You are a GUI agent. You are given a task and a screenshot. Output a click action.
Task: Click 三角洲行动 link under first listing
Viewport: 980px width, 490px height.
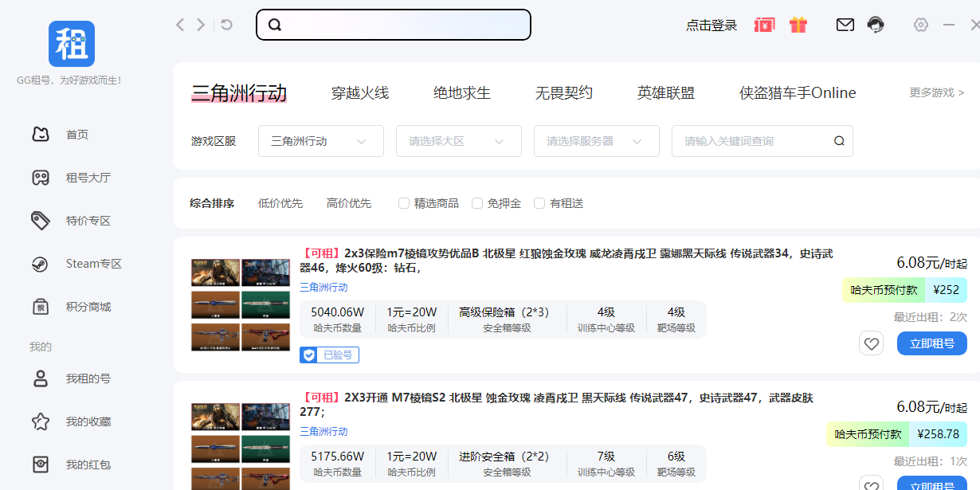point(323,288)
